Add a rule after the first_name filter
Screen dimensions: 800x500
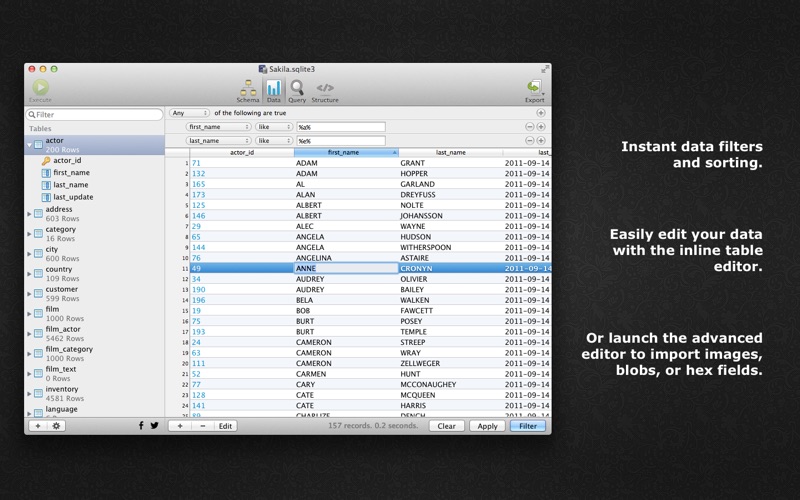pyautogui.click(x=541, y=127)
